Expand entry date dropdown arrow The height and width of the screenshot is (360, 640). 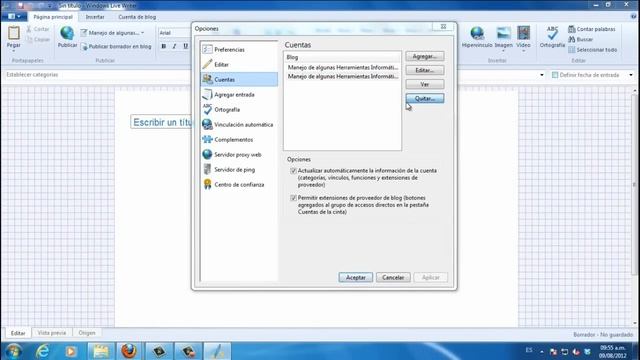point(631,75)
